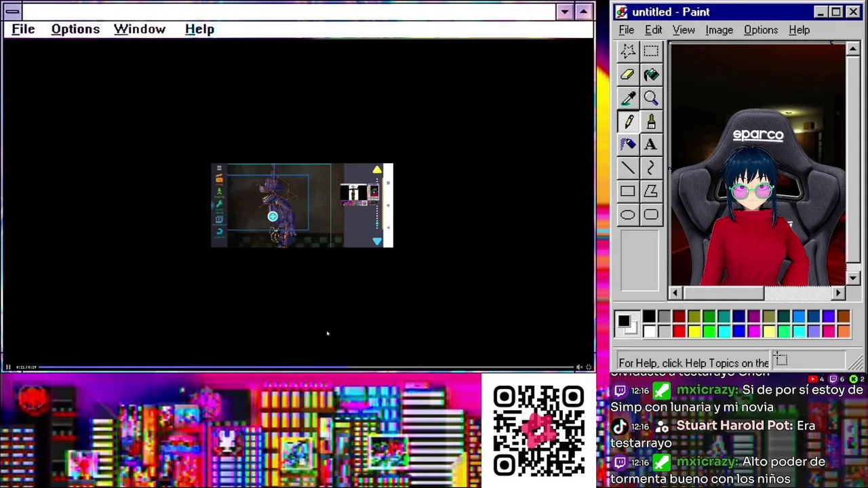
Task: Select the yellow palette color
Action: [694, 331]
